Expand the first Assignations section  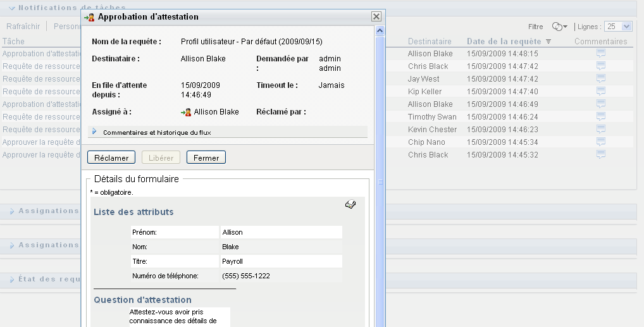(x=12, y=211)
